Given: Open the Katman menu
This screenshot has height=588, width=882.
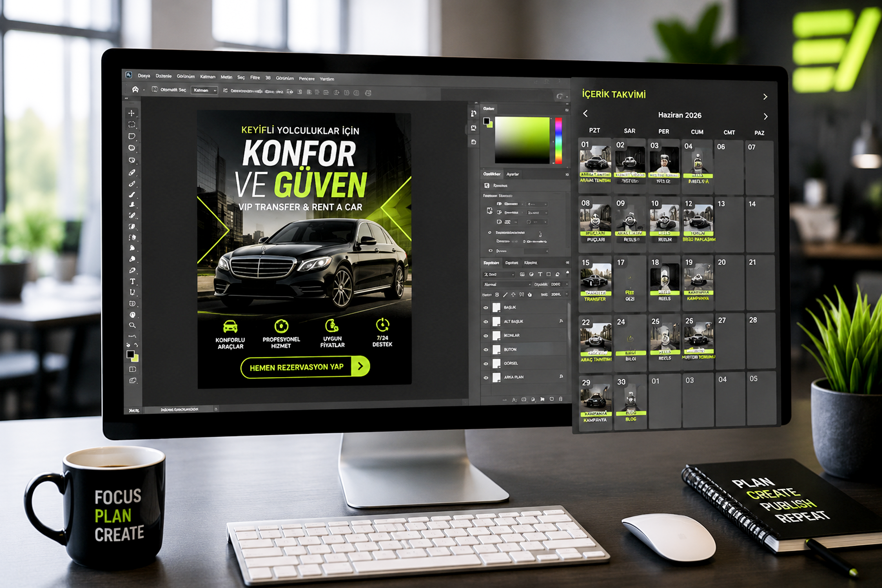Looking at the screenshot, I should click(x=208, y=77).
